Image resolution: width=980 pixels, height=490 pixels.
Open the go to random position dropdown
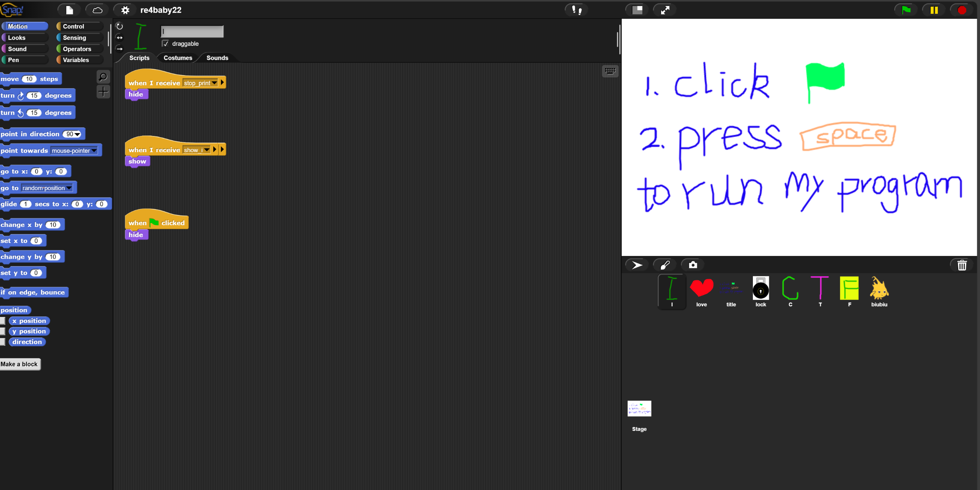click(69, 188)
